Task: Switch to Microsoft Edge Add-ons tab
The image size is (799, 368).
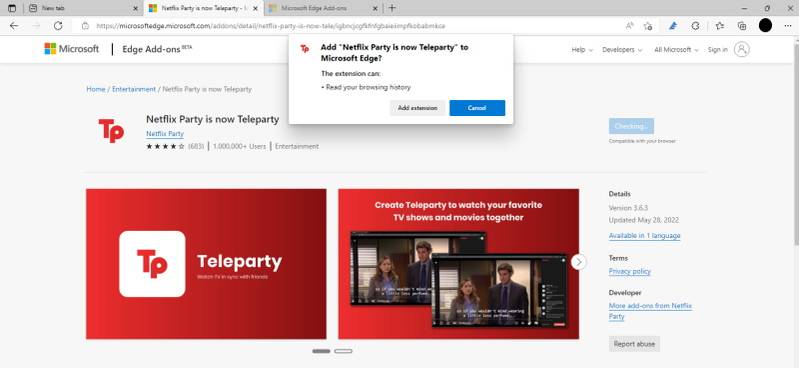Action: click(323, 8)
